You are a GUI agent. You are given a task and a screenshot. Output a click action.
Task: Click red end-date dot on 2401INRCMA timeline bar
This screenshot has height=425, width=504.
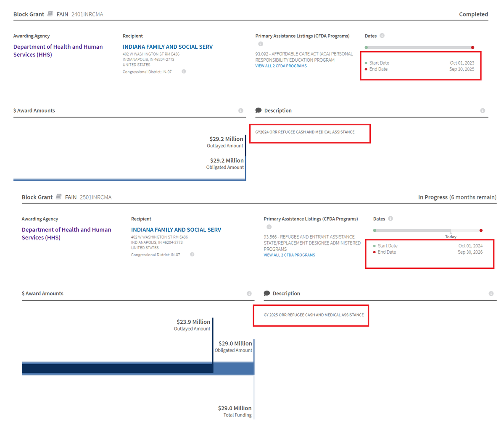[472, 47]
